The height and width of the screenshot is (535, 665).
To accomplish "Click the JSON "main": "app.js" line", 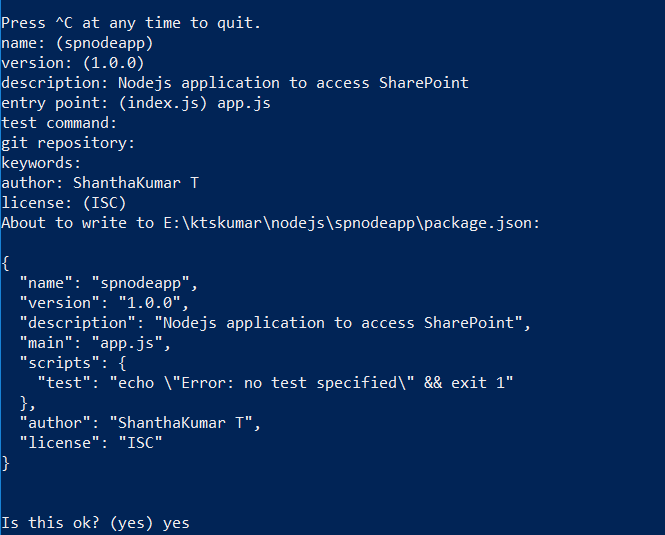I will tap(95, 343).
